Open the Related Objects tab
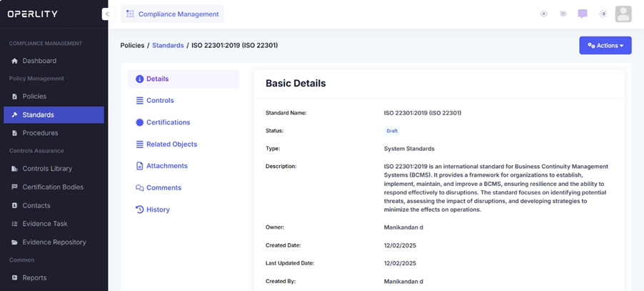Image resolution: width=644 pixels, height=291 pixels. click(171, 144)
